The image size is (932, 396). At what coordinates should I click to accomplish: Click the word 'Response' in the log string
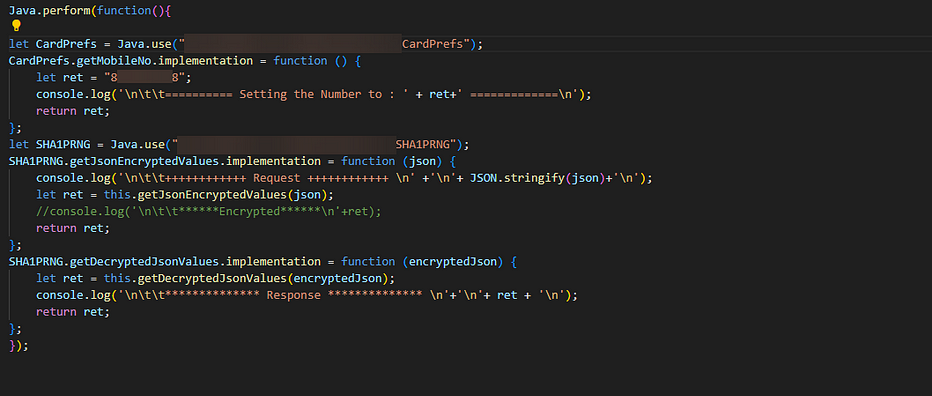point(294,295)
